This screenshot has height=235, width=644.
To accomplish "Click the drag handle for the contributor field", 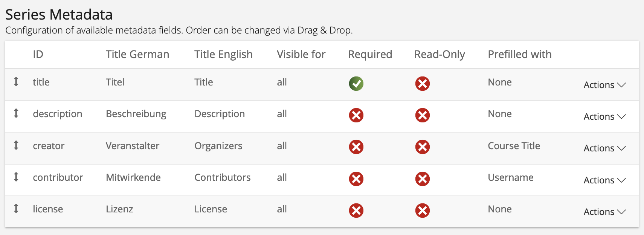I will 16,177.
